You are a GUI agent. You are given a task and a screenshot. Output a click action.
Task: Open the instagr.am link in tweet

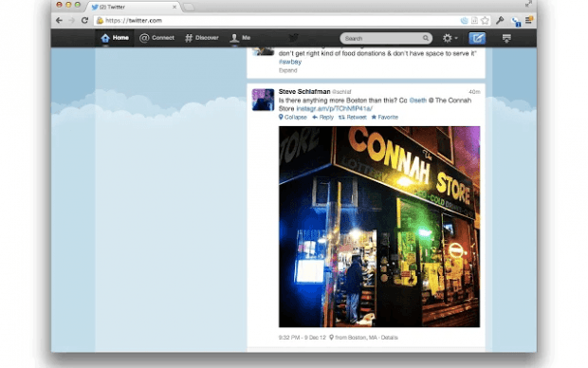point(334,108)
